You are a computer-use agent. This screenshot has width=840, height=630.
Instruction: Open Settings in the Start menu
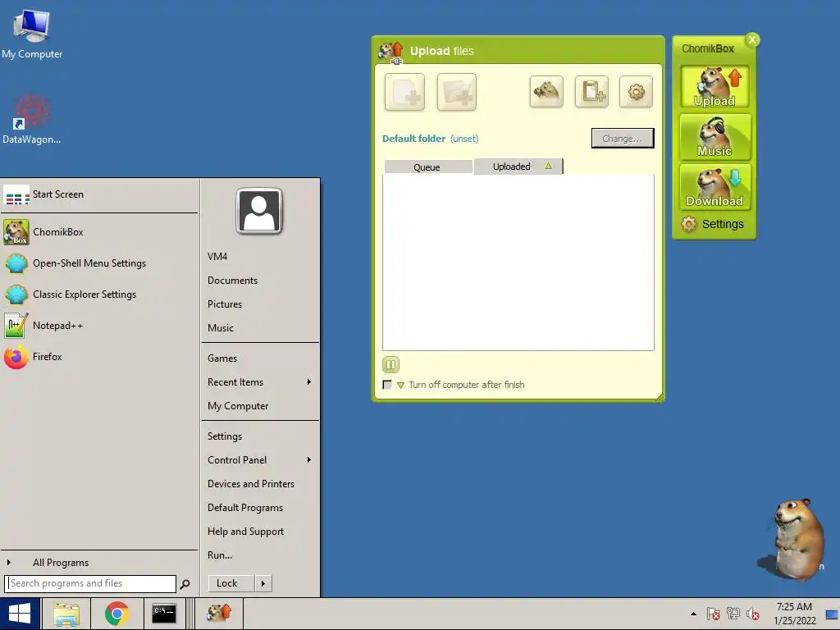(260, 436)
